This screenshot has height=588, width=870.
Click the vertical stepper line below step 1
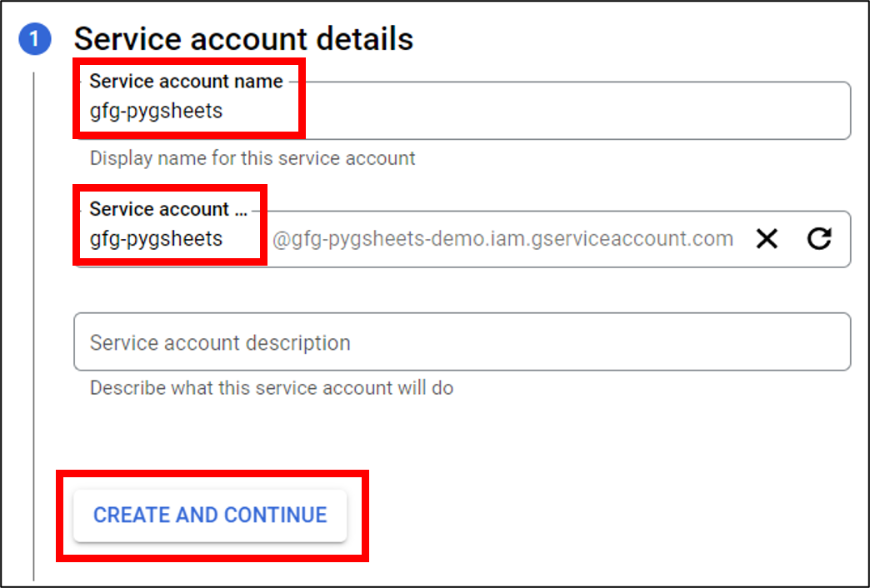pyautogui.click(x=34, y=333)
